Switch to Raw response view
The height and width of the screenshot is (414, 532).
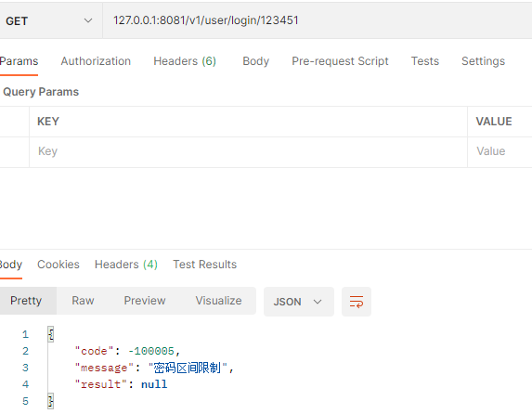click(x=83, y=301)
